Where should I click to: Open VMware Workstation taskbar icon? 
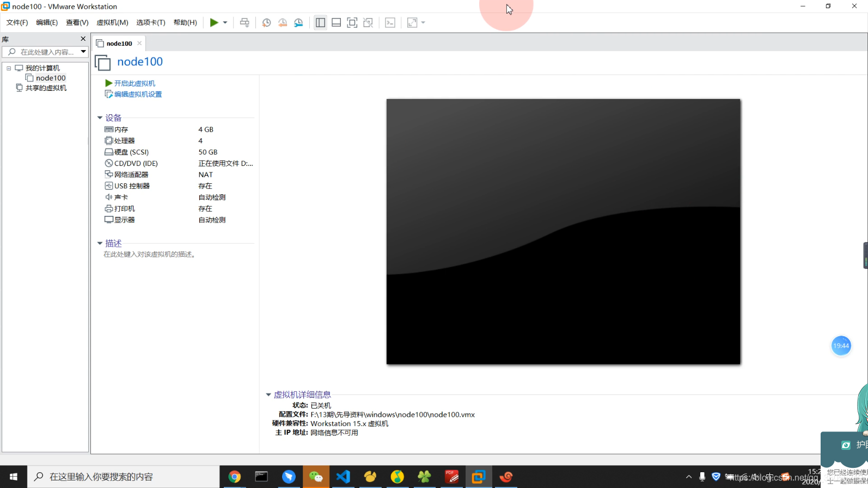click(x=479, y=477)
